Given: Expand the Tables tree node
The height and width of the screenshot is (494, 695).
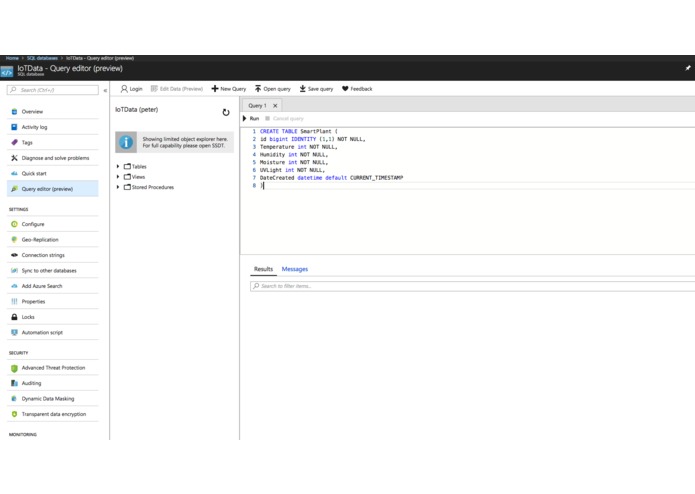Looking at the screenshot, I should [x=118, y=167].
